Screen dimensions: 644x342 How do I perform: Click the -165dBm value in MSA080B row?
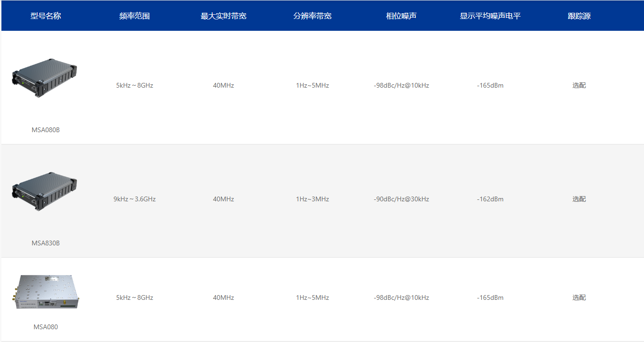(x=490, y=85)
